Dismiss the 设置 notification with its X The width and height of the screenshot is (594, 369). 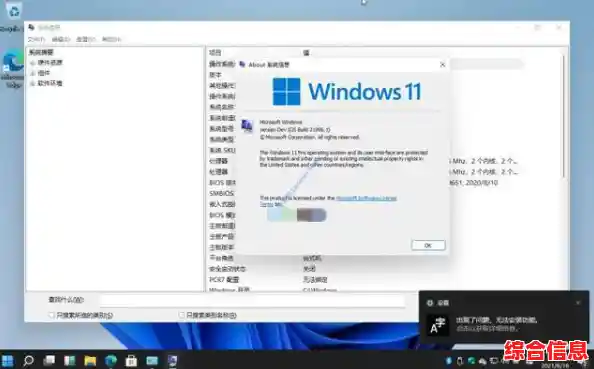click(578, 303)
